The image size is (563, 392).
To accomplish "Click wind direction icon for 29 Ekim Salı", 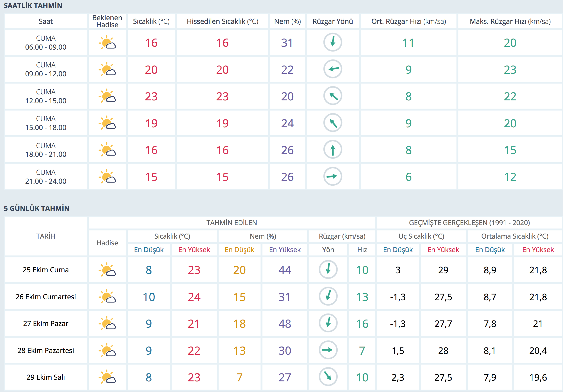I will [x=328, y=377].
